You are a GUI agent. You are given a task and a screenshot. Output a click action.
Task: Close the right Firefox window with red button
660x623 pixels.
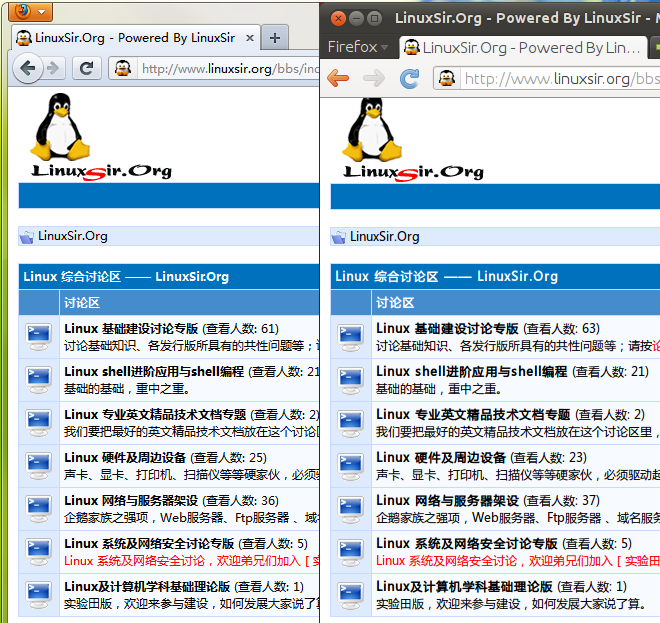(338, 19)
